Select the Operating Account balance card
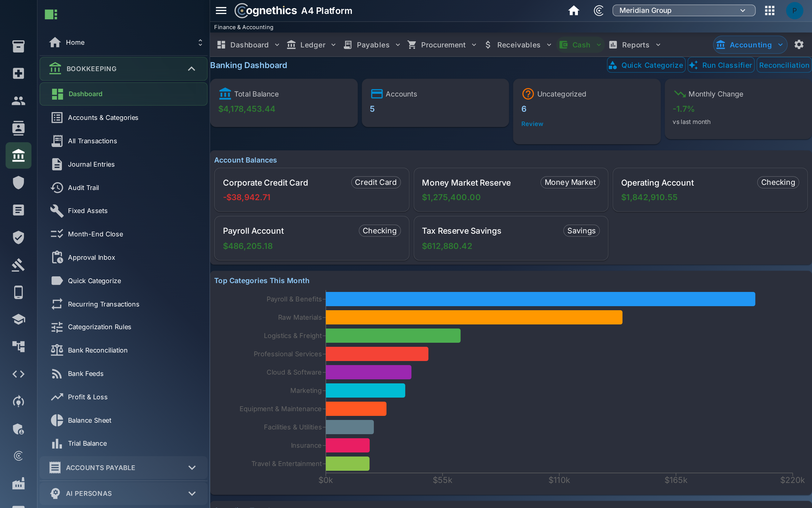This screenshot has height=508, width=812. [x=710, y=190]
